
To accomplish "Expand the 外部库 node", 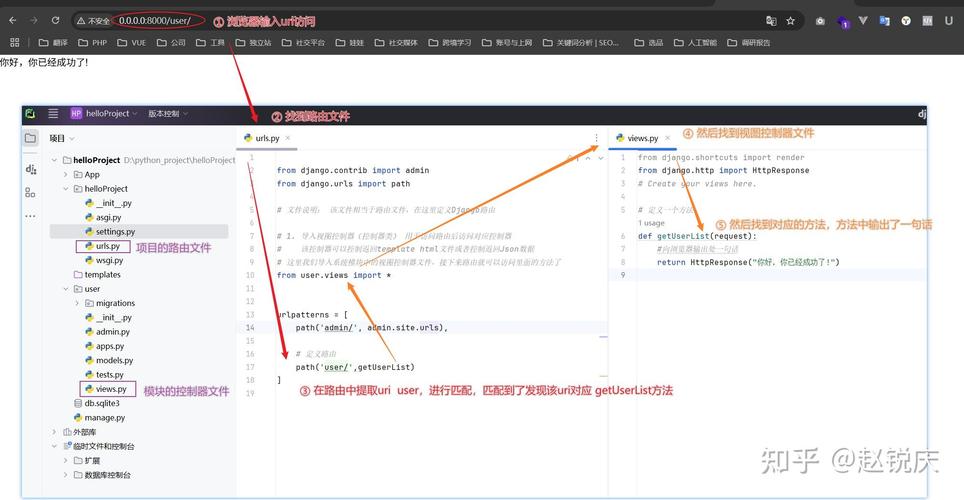I will (x=55, y=432).
